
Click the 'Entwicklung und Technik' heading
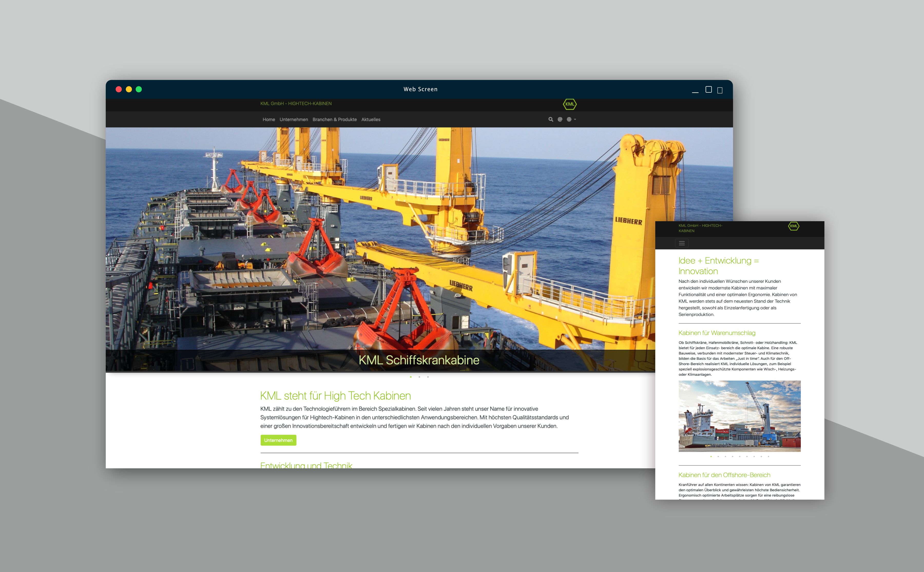point(306,465)
